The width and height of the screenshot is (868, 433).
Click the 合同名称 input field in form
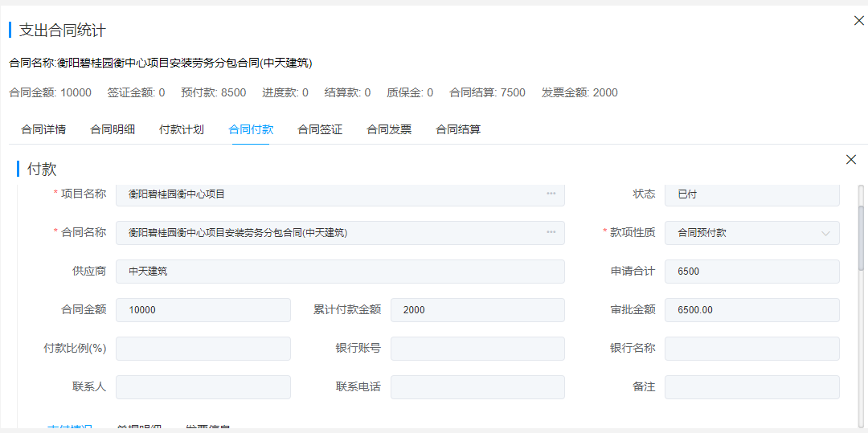pyautogui.click(x=340, y=233)
